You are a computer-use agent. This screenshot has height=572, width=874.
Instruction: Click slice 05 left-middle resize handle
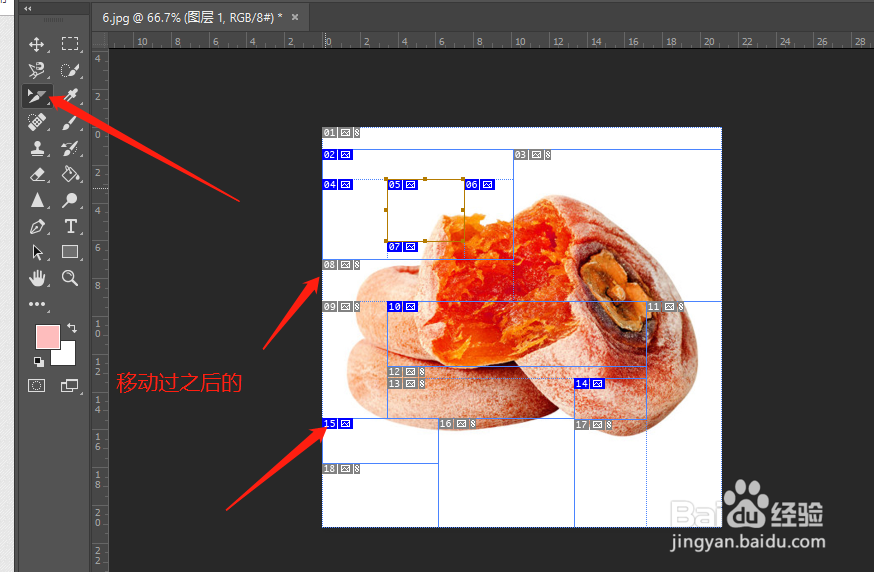(386, 210)
